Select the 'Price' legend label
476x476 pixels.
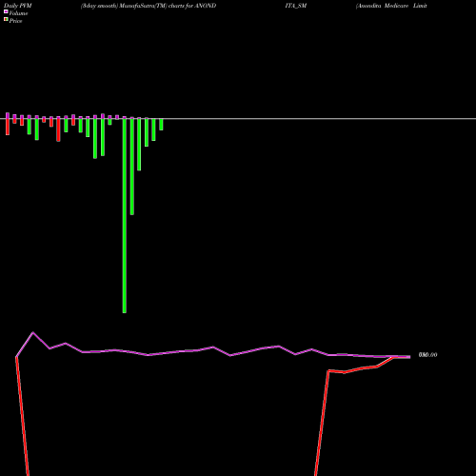tap(15, 21)
